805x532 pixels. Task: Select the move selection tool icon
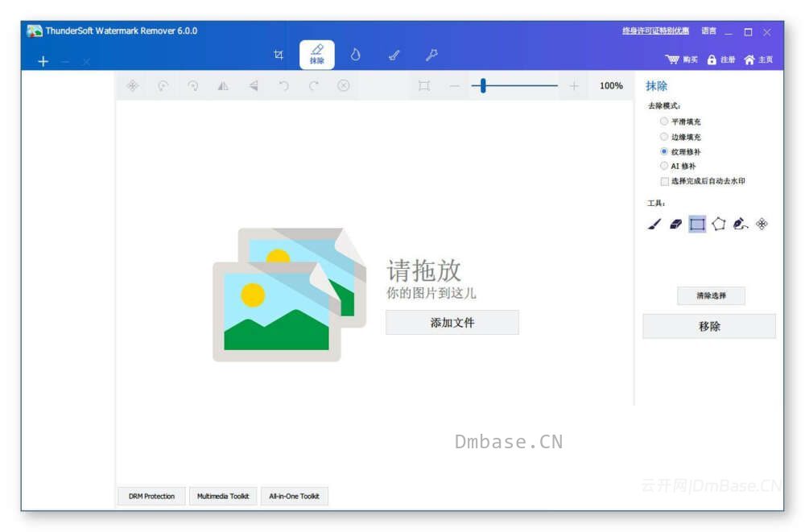[762, 224]
